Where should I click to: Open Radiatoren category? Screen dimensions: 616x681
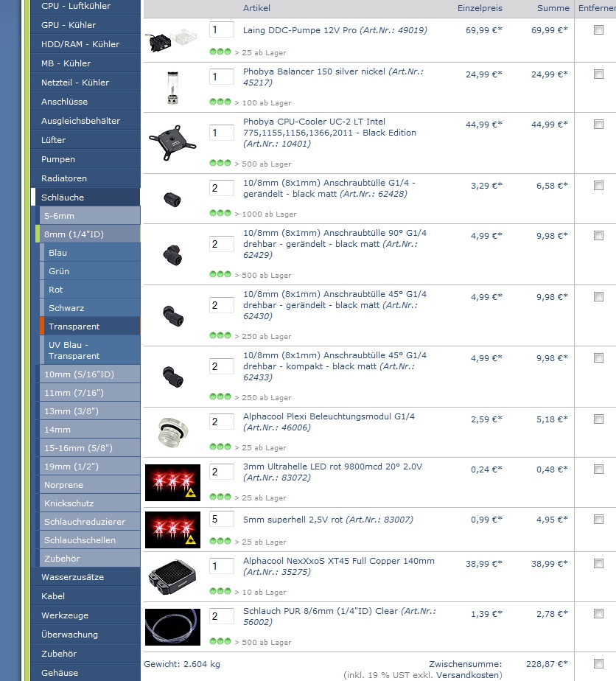(85, 178)
